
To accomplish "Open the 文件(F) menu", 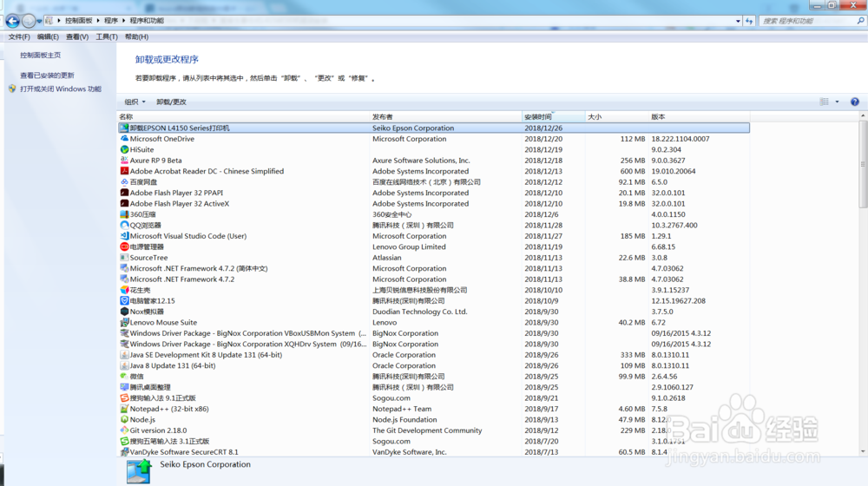I will tap(19, 37).
